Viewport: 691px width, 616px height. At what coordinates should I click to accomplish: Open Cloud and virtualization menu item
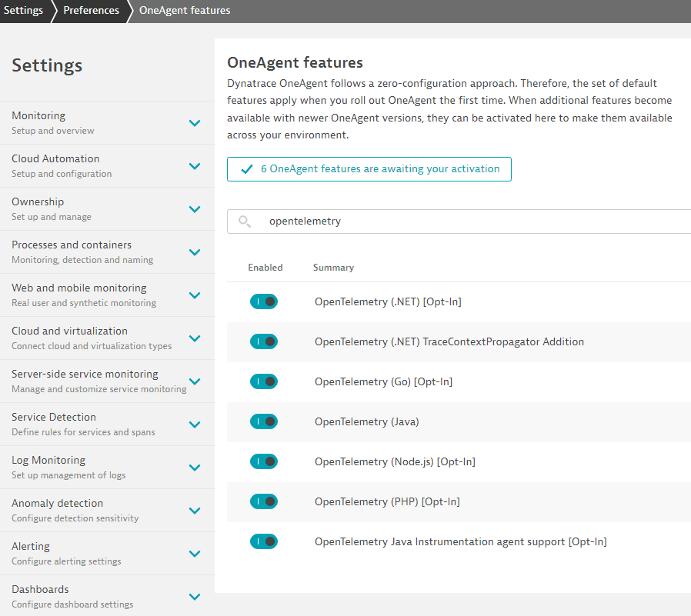pyautogui.click(x=107, y=338)
